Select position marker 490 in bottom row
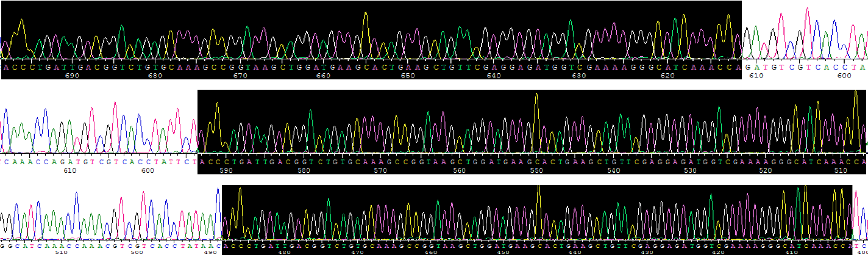The image size is (868, 257). click(210, 252)
